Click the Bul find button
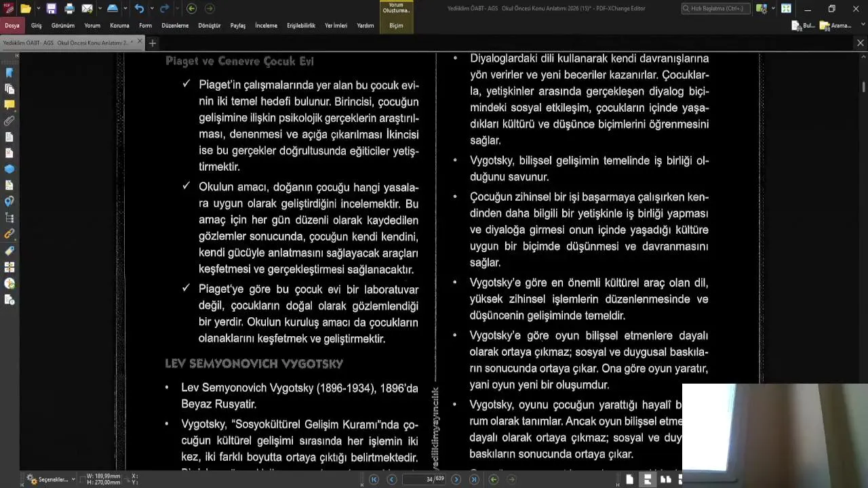Viewport: 868px width, 488px height. [x=804, y=26]
